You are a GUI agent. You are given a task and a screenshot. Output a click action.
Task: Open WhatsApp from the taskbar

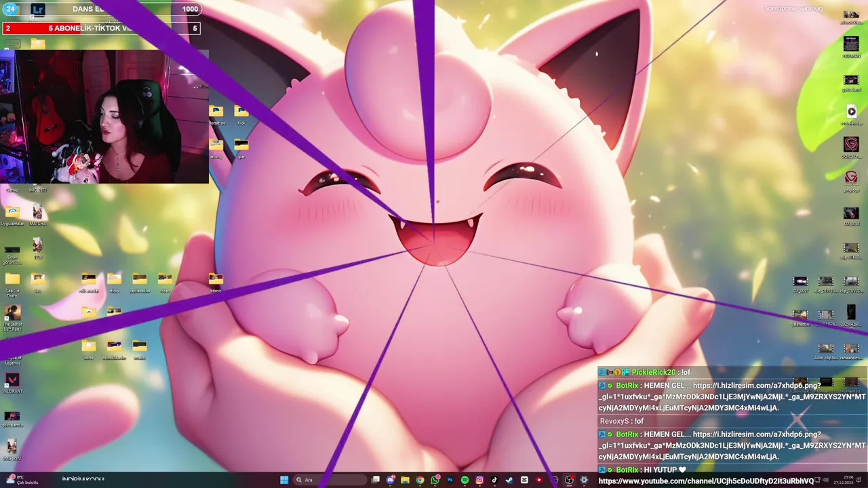pyautogui.click(x=435, y=480)
